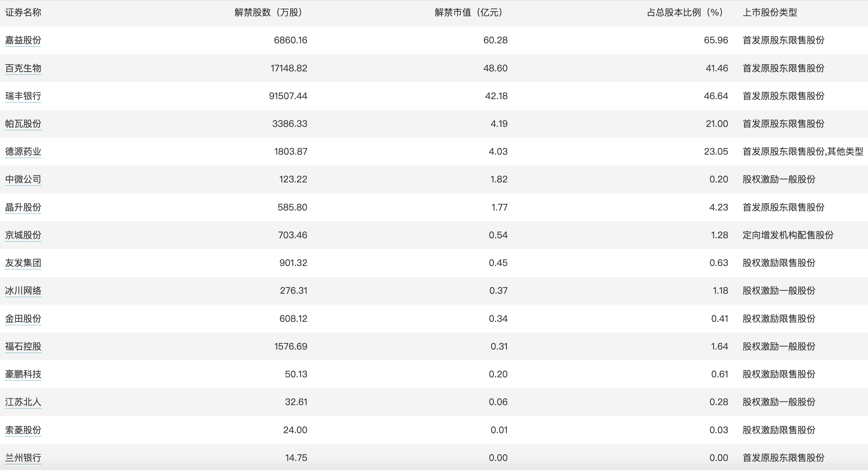This screenshot has height=471, width=868.
Task: Click the 1.82 market value cell
Action: pos(499,179)
